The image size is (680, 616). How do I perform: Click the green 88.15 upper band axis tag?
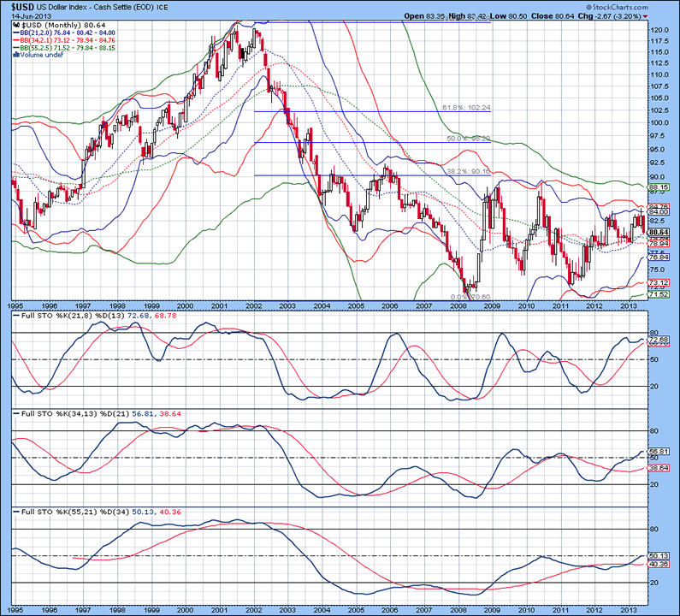657,187
